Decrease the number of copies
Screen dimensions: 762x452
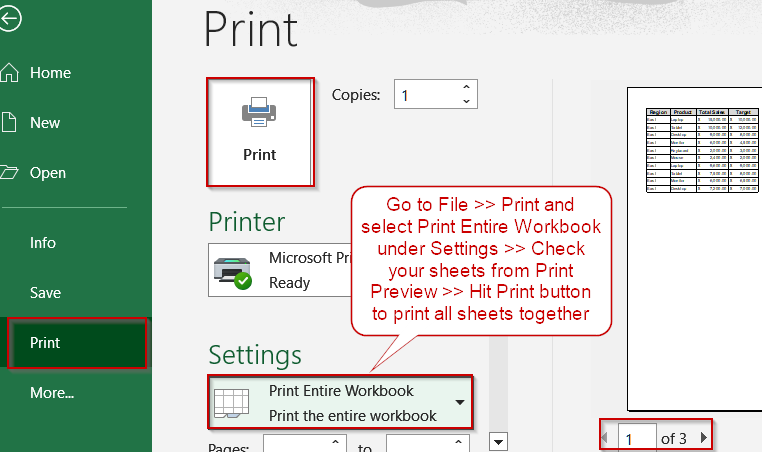coord(467,101)
